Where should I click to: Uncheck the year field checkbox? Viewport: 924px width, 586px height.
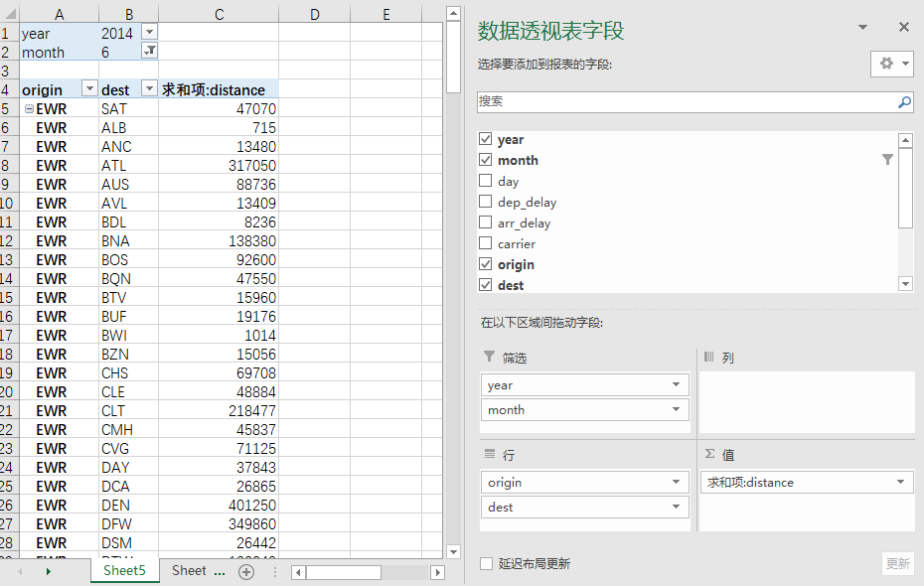(486, 139)
